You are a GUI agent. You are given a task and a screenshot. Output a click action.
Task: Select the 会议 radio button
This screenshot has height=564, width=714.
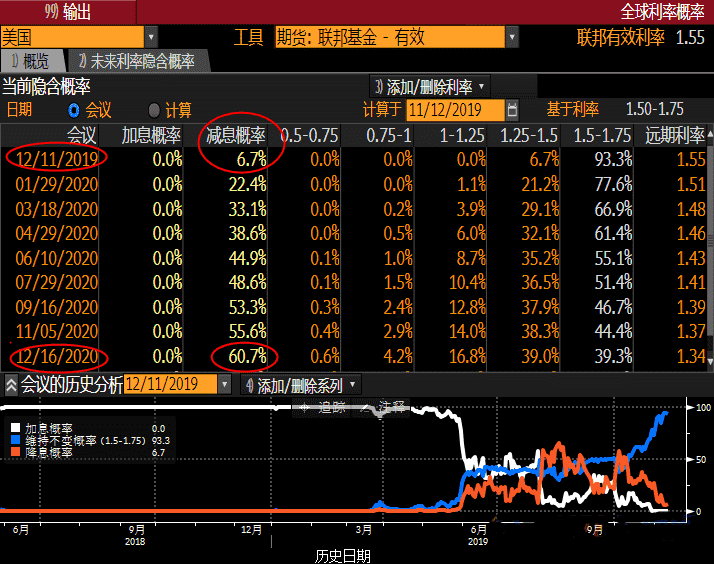tap(73, 110)
